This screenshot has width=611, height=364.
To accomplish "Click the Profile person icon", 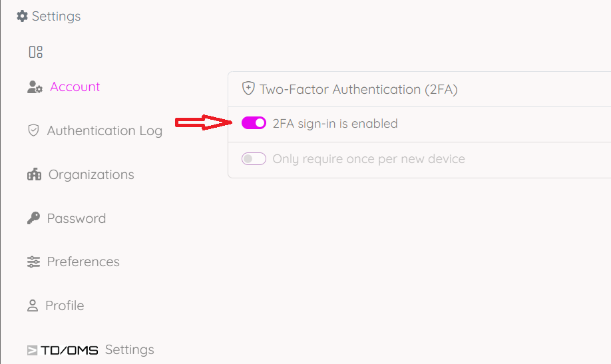I will click(33, 306).
